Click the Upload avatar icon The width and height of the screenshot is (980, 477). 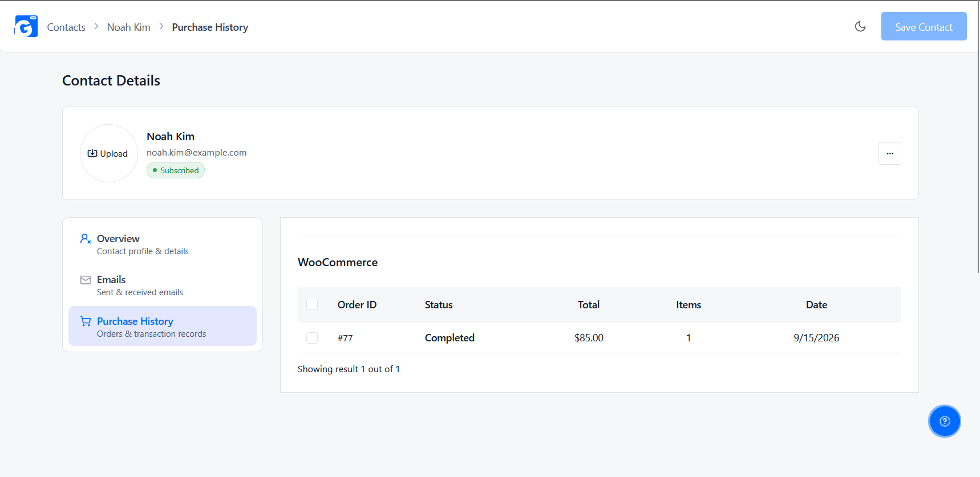92,153
